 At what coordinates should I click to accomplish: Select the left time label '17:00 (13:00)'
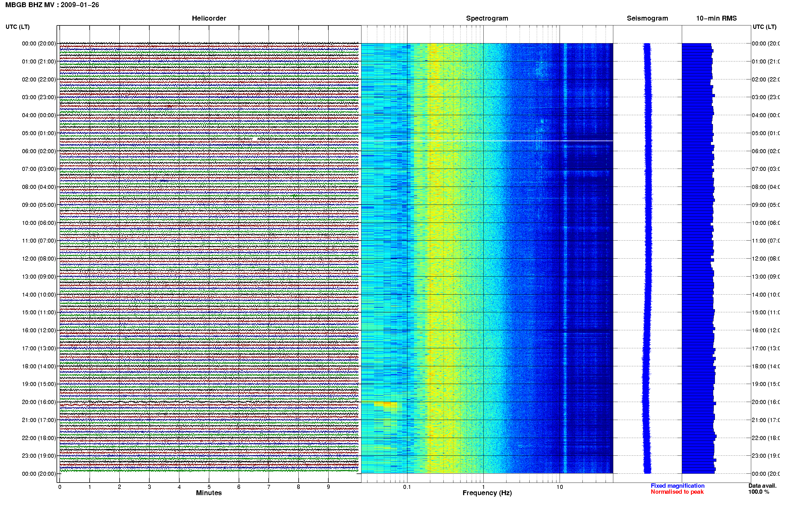[39, 348]
